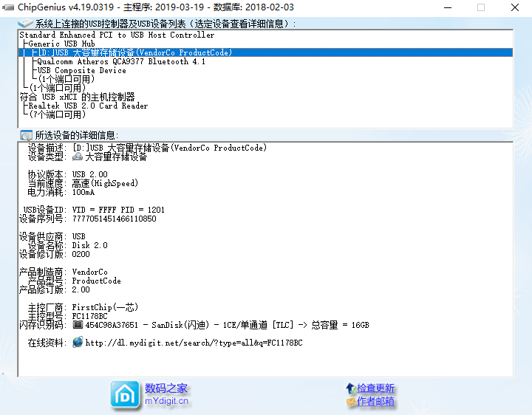Click the controller vendor FirstChip(一芯)
532x415 pixels.
click(105, 307)
